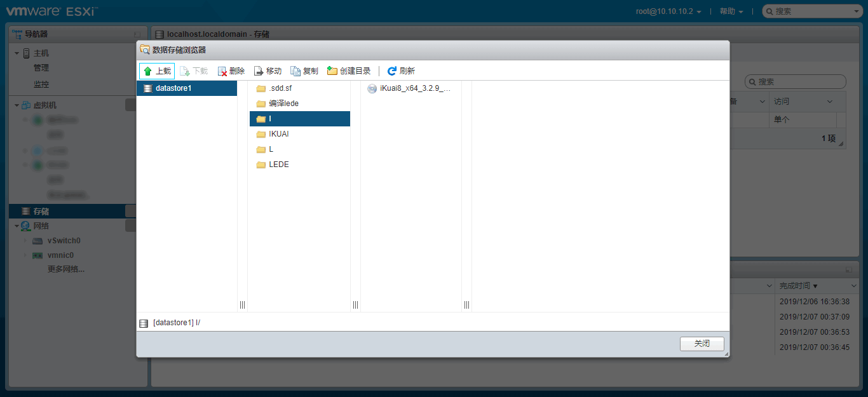Click the datastore browser dialog title icon
Screen dimensions: 868x397
pyautogui.click(x=145, y=50)
